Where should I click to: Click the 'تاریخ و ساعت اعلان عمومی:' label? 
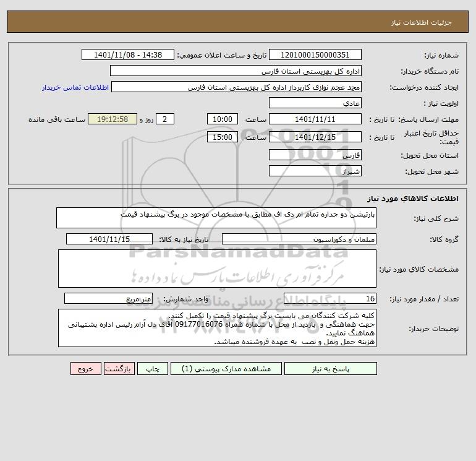pos(221,55)
